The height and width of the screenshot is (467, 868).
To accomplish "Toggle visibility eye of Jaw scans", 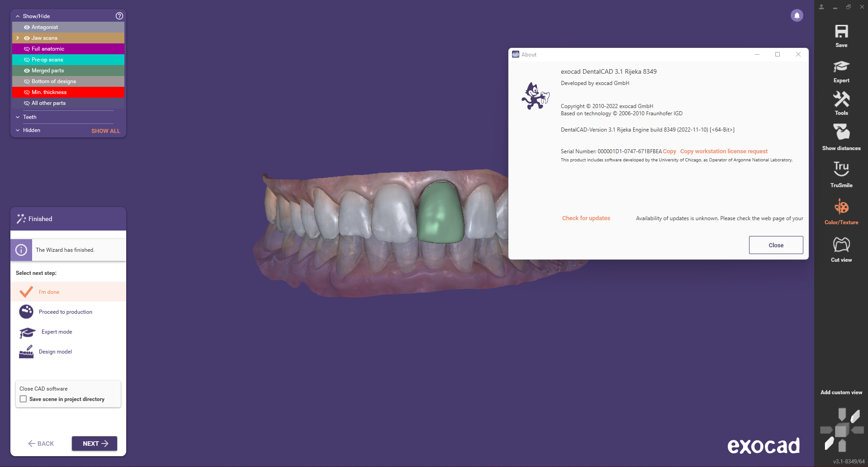I will [x=27, y=38].
